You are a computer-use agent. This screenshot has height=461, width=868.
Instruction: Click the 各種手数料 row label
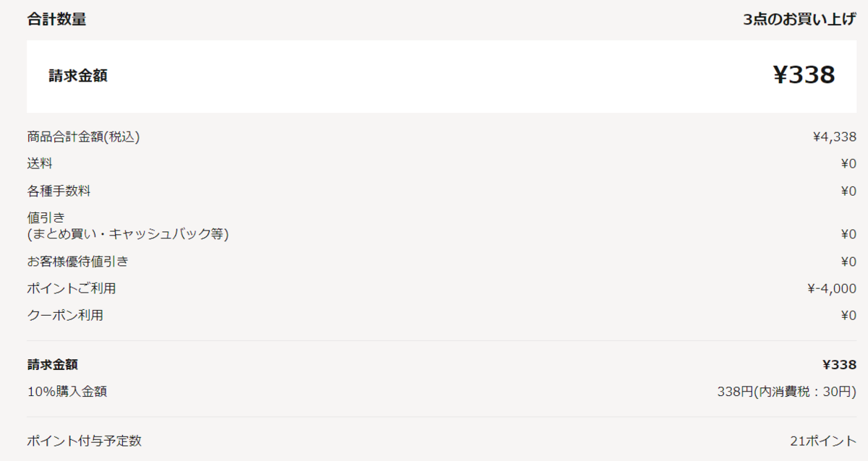(59, 191)
